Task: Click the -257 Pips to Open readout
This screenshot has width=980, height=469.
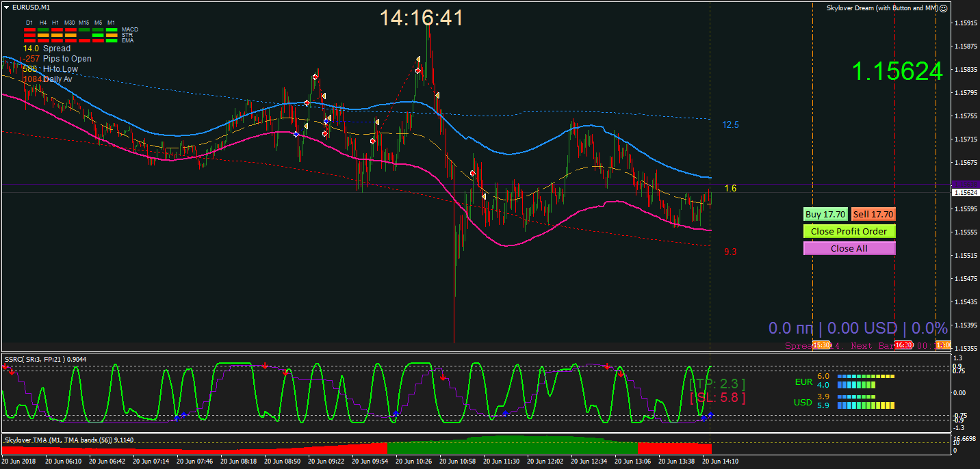Action: point(57,59)
